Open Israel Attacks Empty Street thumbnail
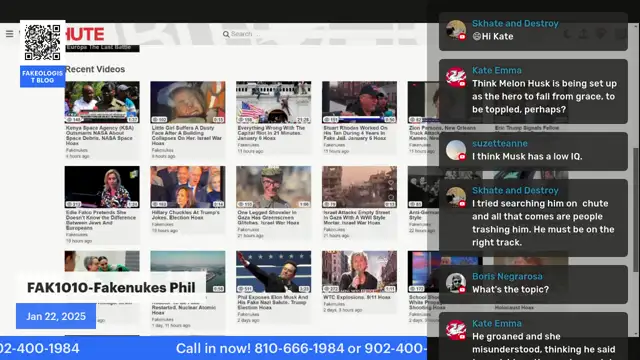The width and height of the screenshot is (640, 360). (x=359, y=187)
